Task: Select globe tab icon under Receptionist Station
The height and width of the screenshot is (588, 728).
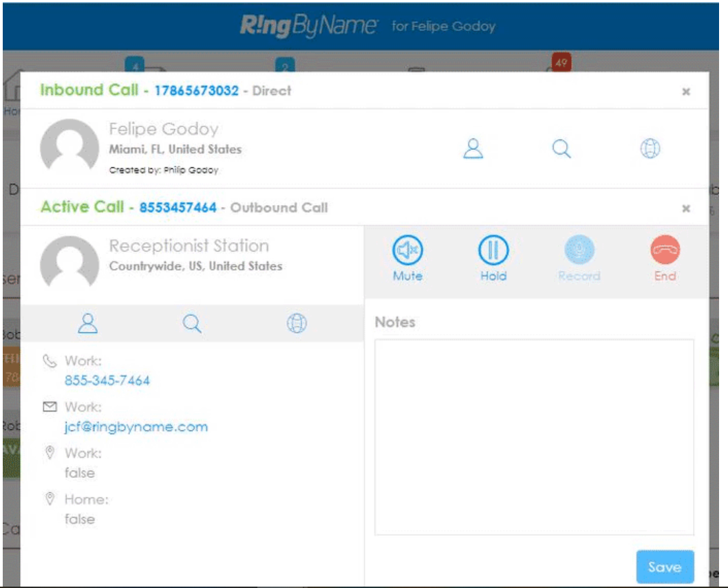Action: pos(297,323)
